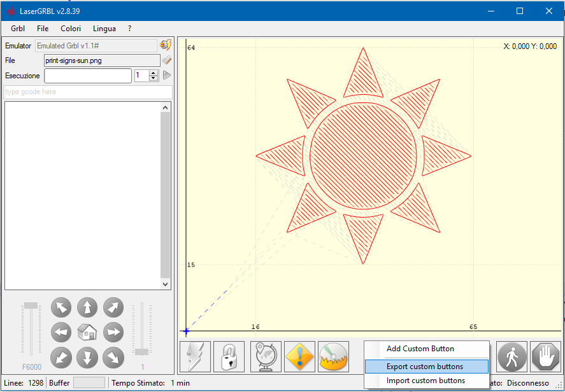Screen dimensions: 565x392
Task: Click the home house icon
Action: click(x=87, y=332)
